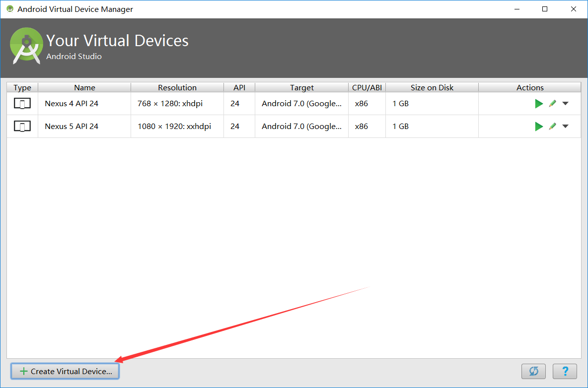Click x86 cell in Nexus 5 row
Image resolution: width=588 pixels, height=388 pixels.
pyautogui.click(x=367, y=126)
